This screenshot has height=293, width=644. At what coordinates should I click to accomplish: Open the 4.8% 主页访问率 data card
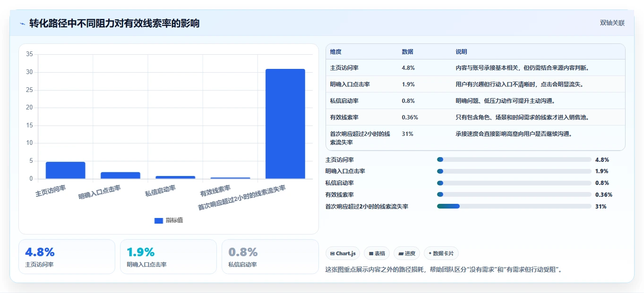67,257
